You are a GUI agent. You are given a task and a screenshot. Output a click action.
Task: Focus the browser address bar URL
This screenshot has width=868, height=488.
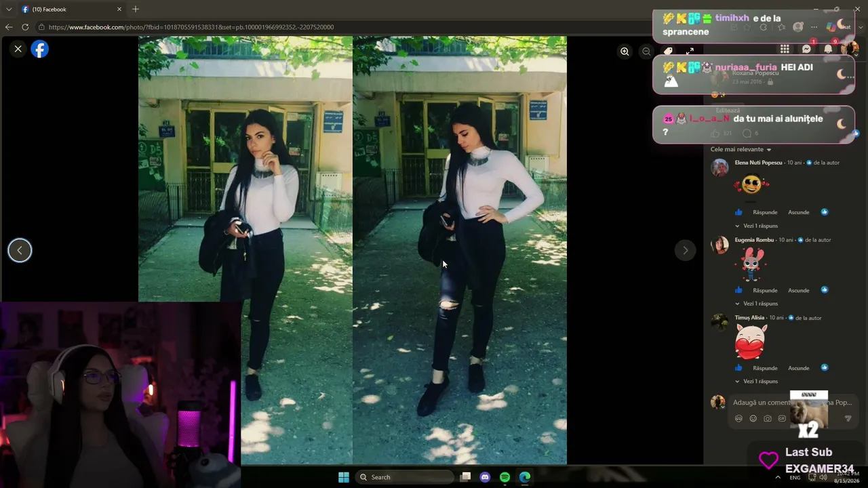click(x=191, y=27)
